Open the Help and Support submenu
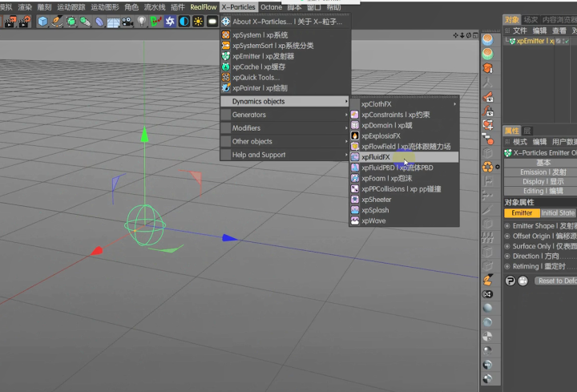The image size is (577, 392). pos(284,155)
